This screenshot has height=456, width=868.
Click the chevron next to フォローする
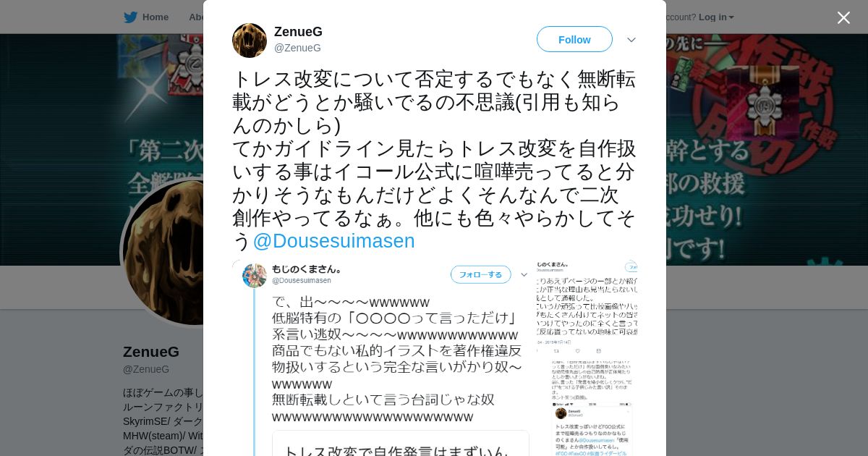coord(524,275)
